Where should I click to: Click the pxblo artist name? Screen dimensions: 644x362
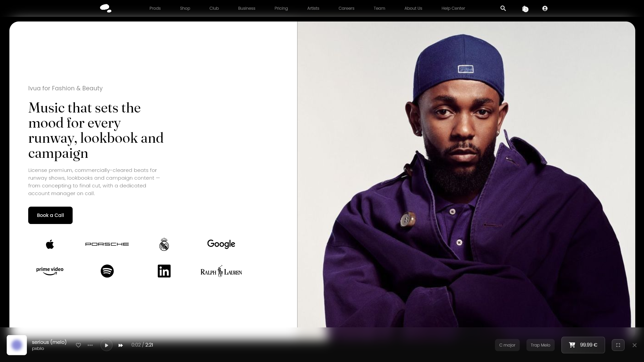point(38,349)
